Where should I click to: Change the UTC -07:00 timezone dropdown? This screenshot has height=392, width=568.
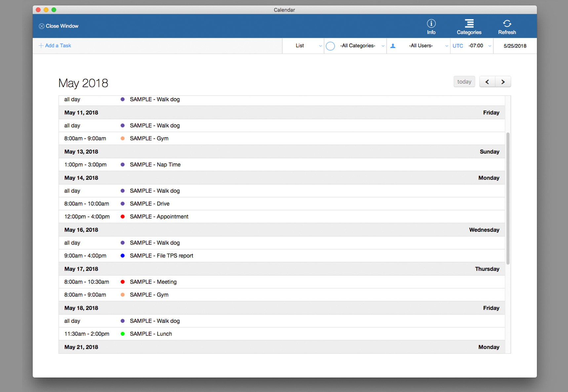[479, 46]
